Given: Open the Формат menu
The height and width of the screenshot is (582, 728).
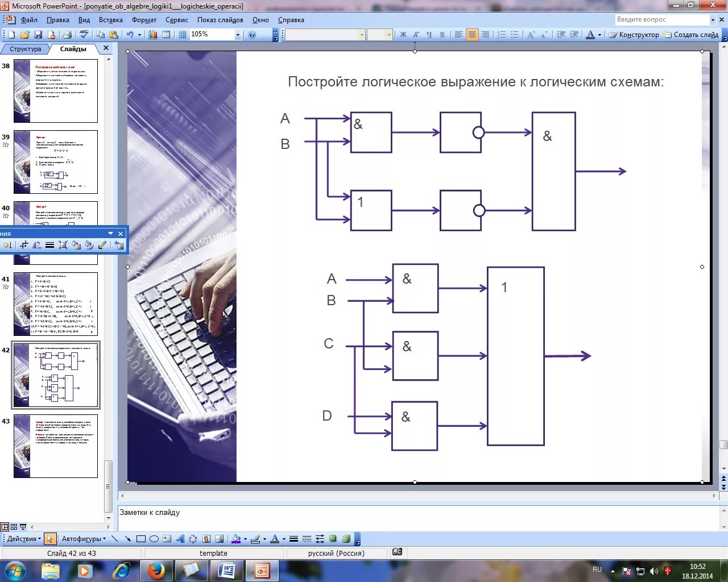Looking at the screenshot, I should 144,20.
